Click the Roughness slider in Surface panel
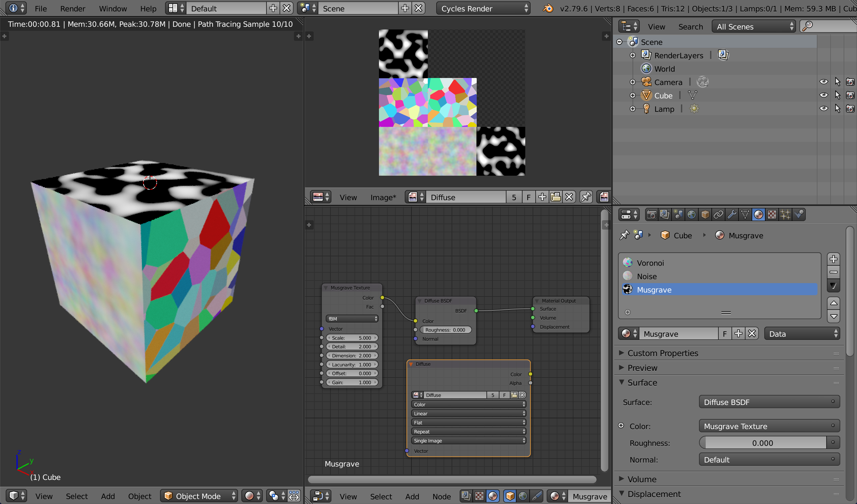The width and height of the screenshot is (857, 504). 762,443
